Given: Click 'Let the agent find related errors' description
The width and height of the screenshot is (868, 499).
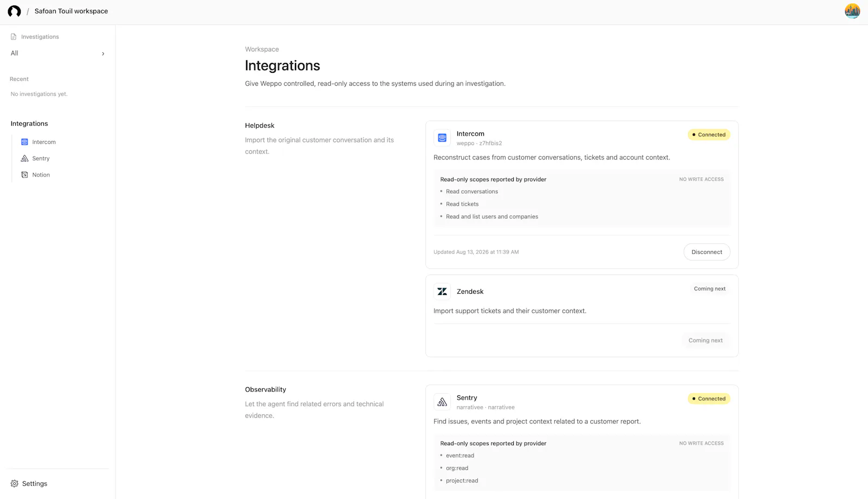Looking at the screenshot, I should point(314,410).
